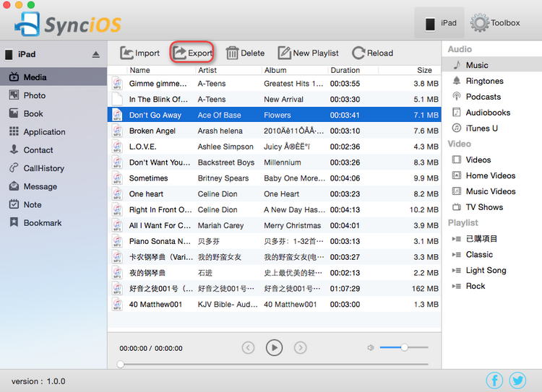Select iTunes U category

[x=492, y=128]
